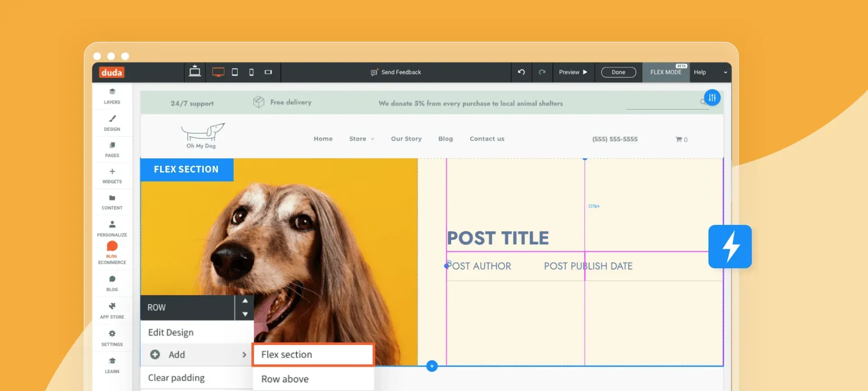Click the Duda logo
The width and height of the screenshot is (868, 391).
[x=112, y=72]
